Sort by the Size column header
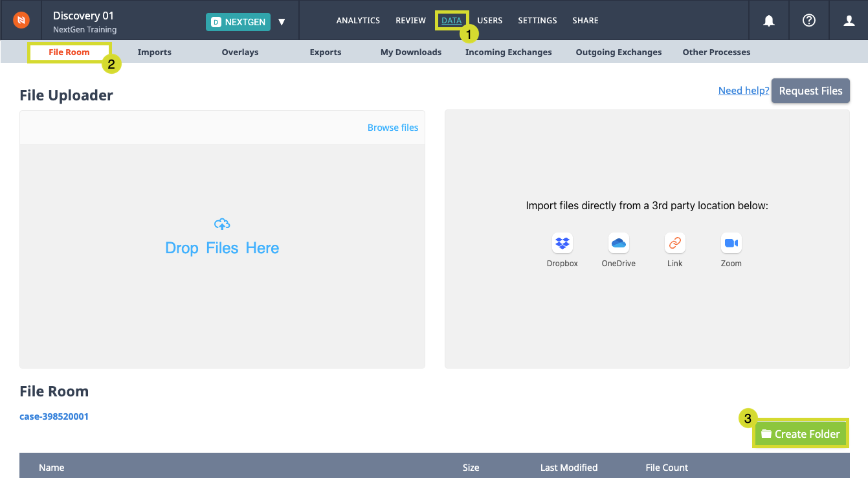This screenshot has height=478, width=868. click(x=471, y=468)
